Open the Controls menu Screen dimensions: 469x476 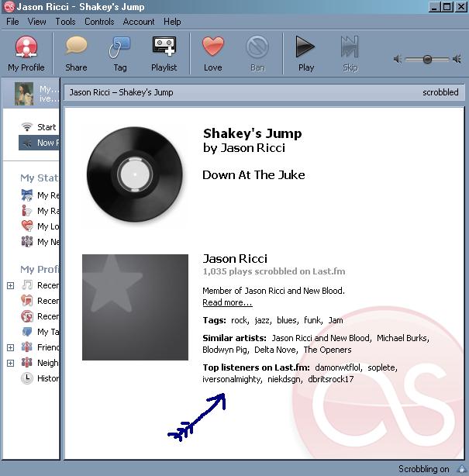[99, 22]
